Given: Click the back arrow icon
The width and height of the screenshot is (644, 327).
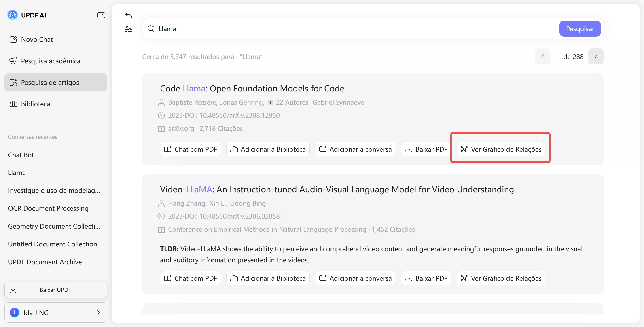Looking at the screenshot, I should pyautogui.click(x=129, y=15).
